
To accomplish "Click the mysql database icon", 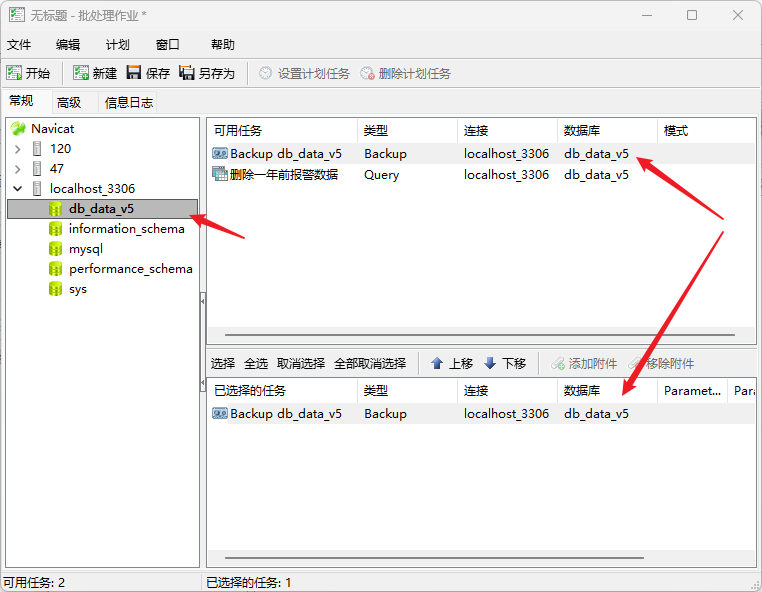I will pos(55,249).
